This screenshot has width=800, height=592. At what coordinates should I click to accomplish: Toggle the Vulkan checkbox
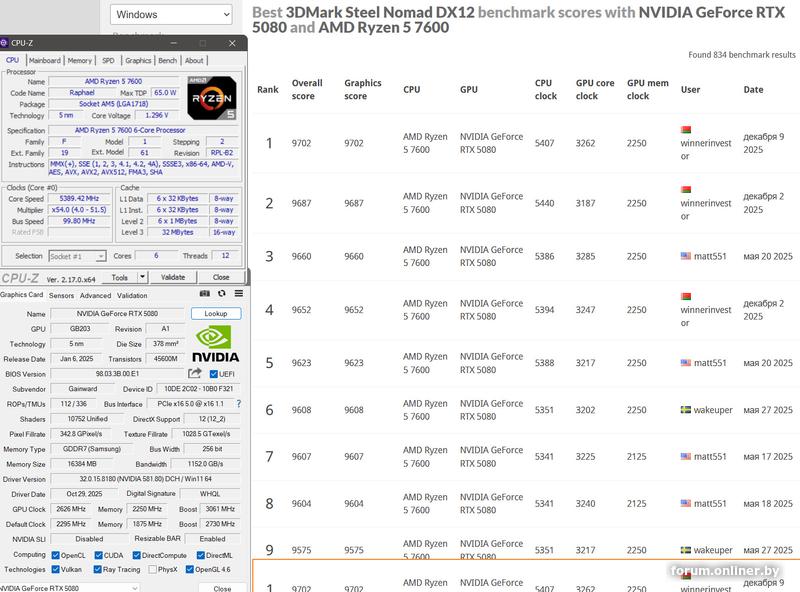point(56,569)
